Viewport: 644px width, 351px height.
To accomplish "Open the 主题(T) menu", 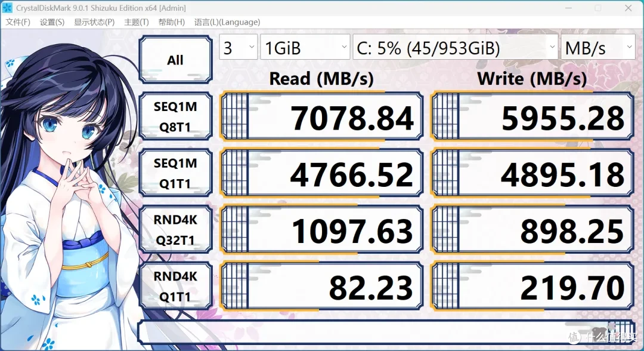I will tap(137, 22).
